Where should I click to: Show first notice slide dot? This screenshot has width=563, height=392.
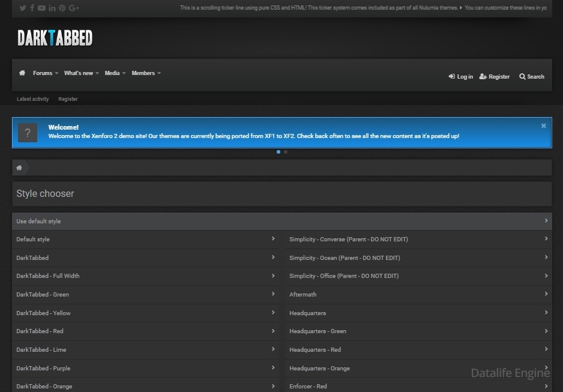(278, 152)
